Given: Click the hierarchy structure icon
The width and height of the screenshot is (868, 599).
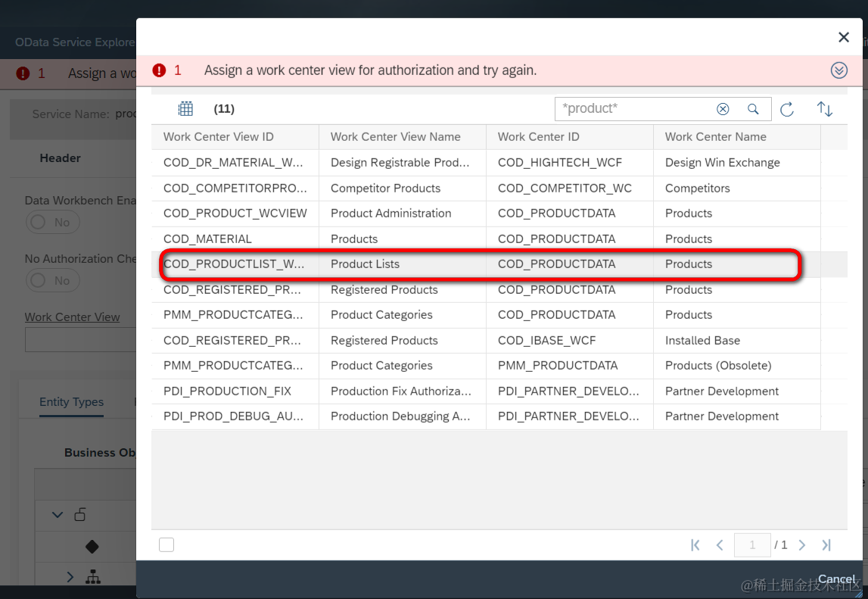Looking at the screenshot, I should pos(93,577).
